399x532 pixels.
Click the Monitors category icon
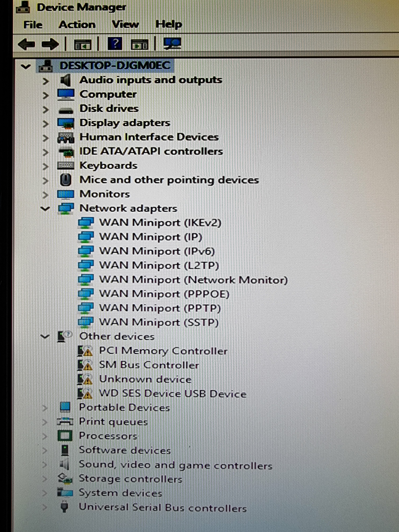66,194
